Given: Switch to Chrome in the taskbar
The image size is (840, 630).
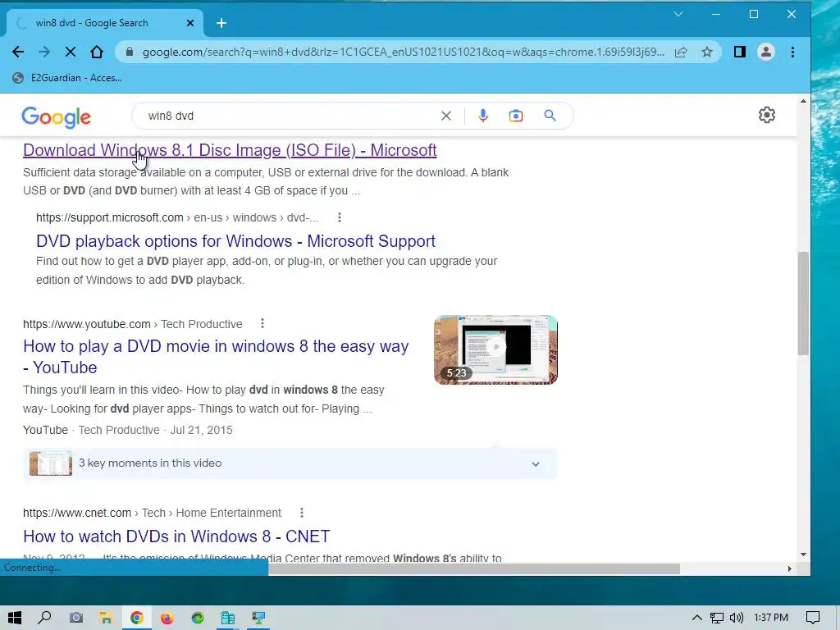Looking at the screenshot, I should point(137,618).
